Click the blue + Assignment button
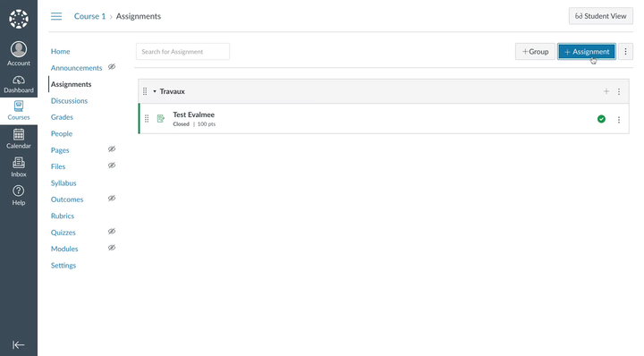Image resolution: width=644 pixels, height=356 pixels. (587, 51)
